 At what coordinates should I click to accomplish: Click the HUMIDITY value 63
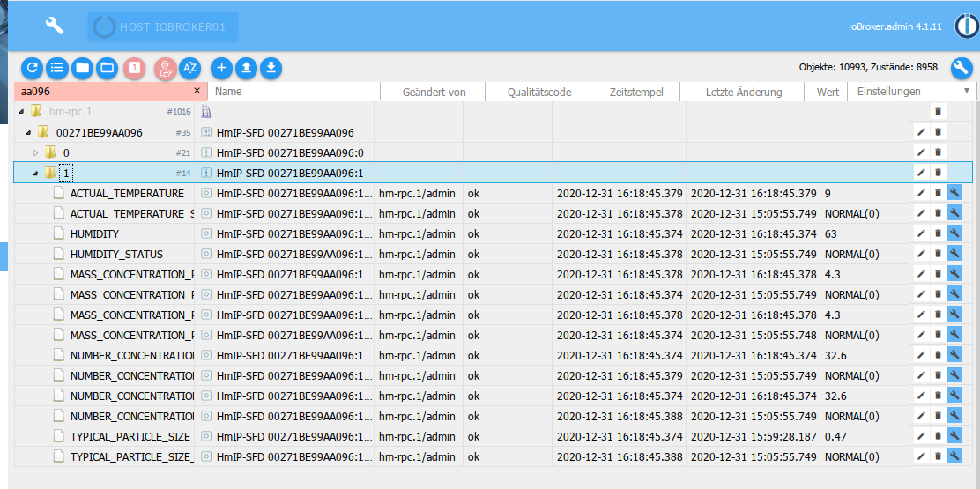[x=831, y=234]
